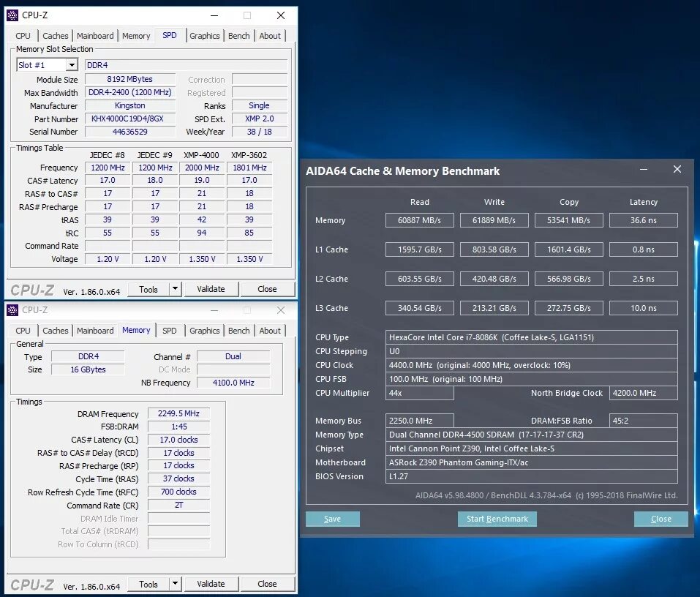This screenshot has width=700, height=597.
Task: Click Tools button in bottom CPU-Z window
Action: pos(148,584)
